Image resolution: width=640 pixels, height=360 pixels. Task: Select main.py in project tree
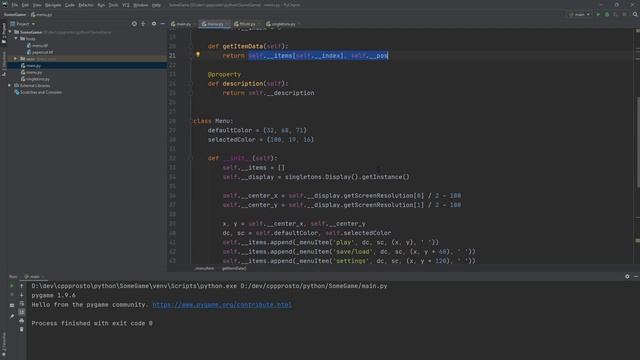coord(33,66)
